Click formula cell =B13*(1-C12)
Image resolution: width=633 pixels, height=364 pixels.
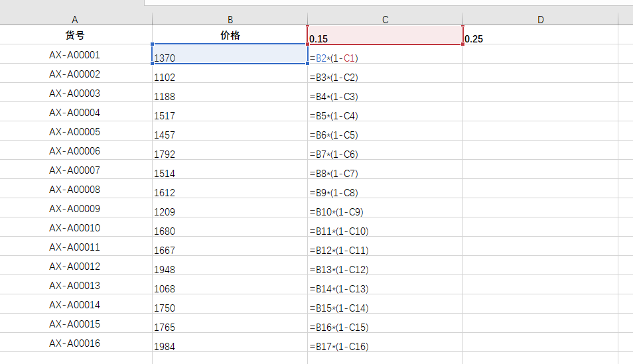385,266
